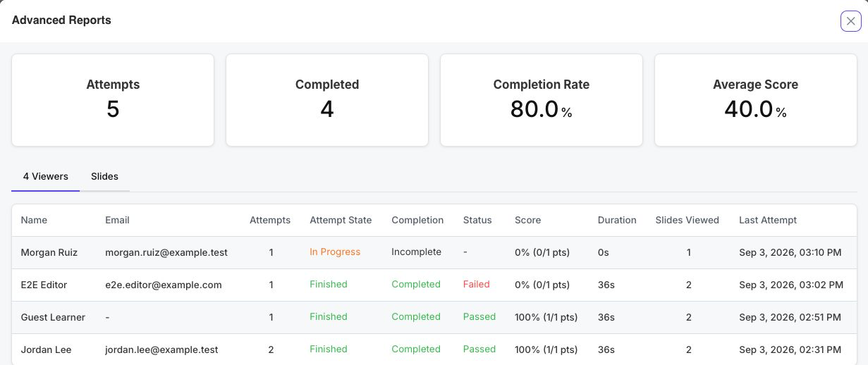Click the Slides Viewed column header
Image resolution: width=868 pixels, height=365 pixels.
pos(687,220)
